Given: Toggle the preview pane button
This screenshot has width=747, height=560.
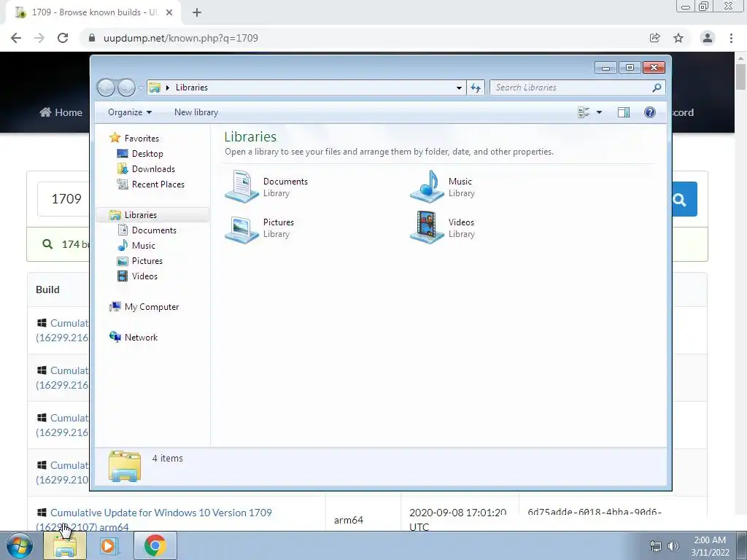Looking at the screenshot, I should pyautogui.click(x=623, y=112).
